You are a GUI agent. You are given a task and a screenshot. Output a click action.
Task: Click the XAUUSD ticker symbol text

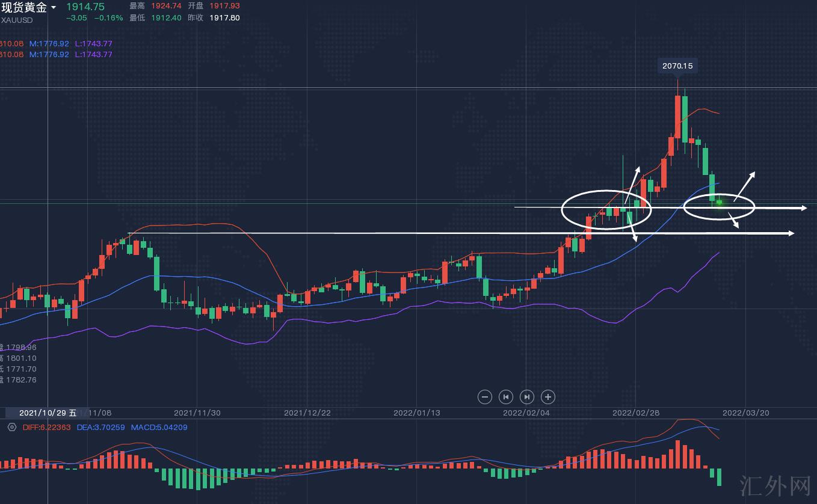click(17, 20)
